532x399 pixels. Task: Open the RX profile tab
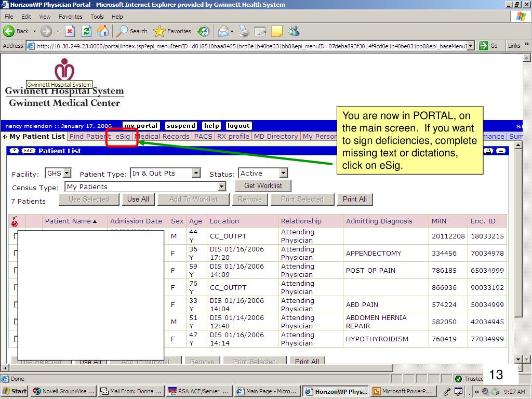point(233,137)
